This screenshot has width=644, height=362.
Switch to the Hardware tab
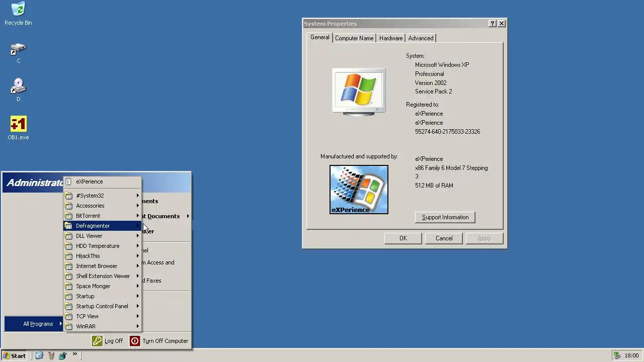click(391, 38)
